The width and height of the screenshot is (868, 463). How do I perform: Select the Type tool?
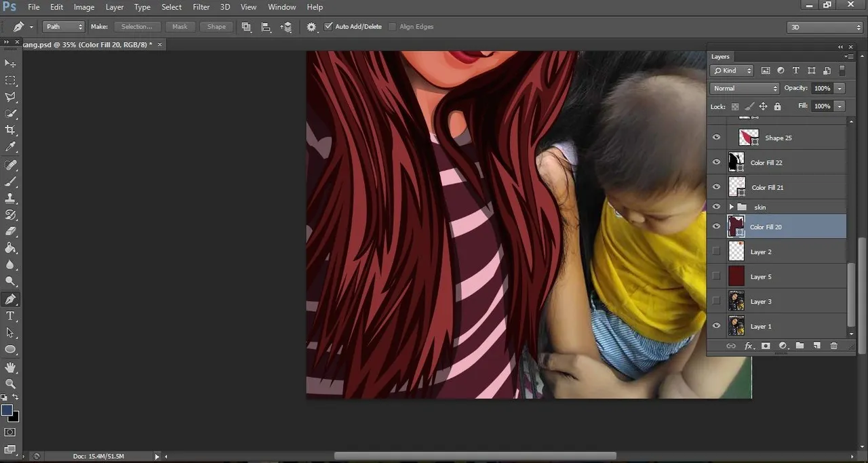coord(10,317)
